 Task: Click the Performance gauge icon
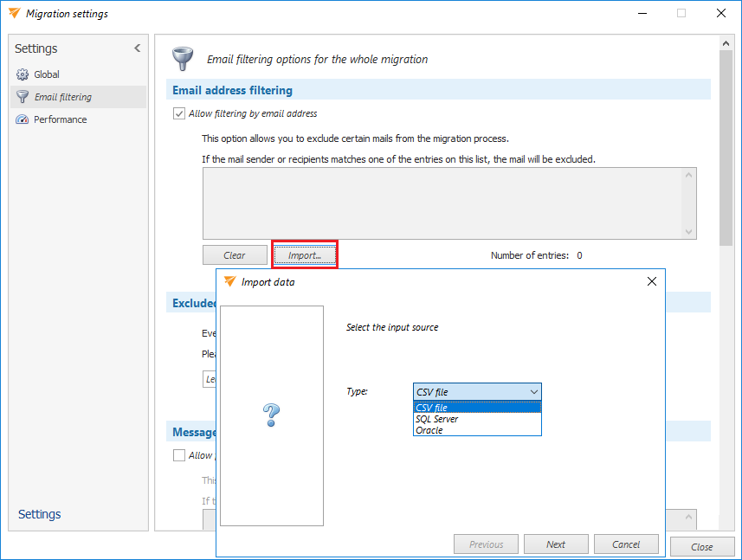point(23,119)
